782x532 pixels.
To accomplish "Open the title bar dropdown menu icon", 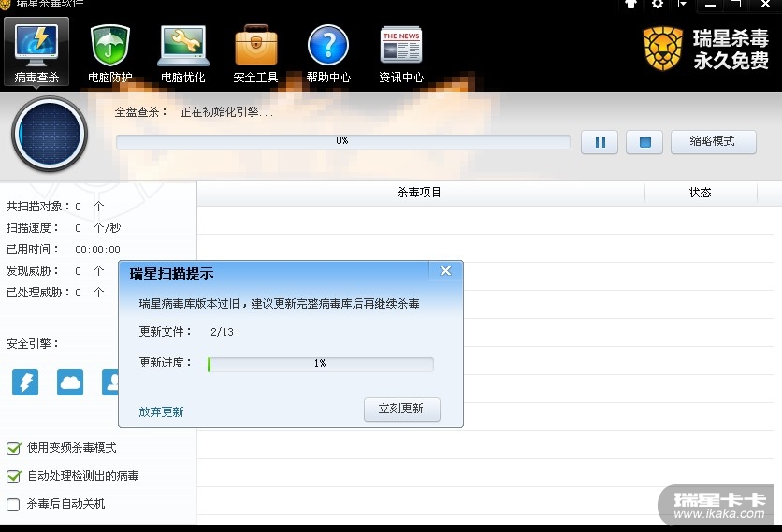I will pyautogui.click(x=683, y=4).
